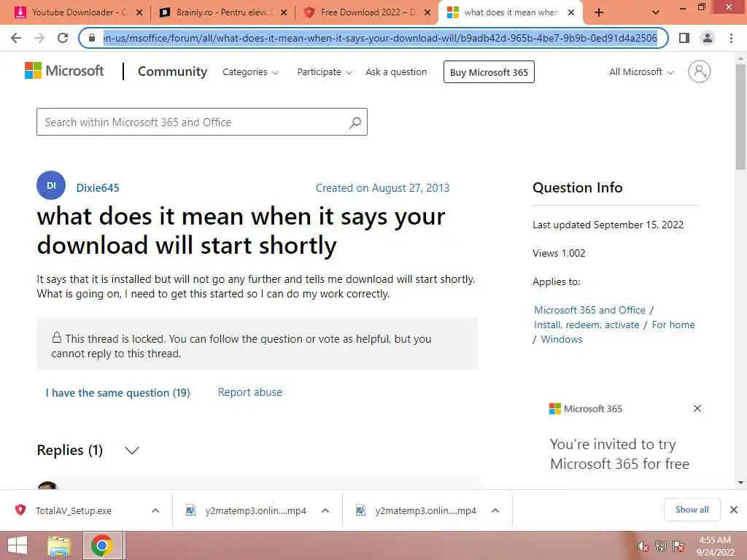Open For home link
Image resolution: width=747 pixels, height=560 pixels.
pos(673,324)
